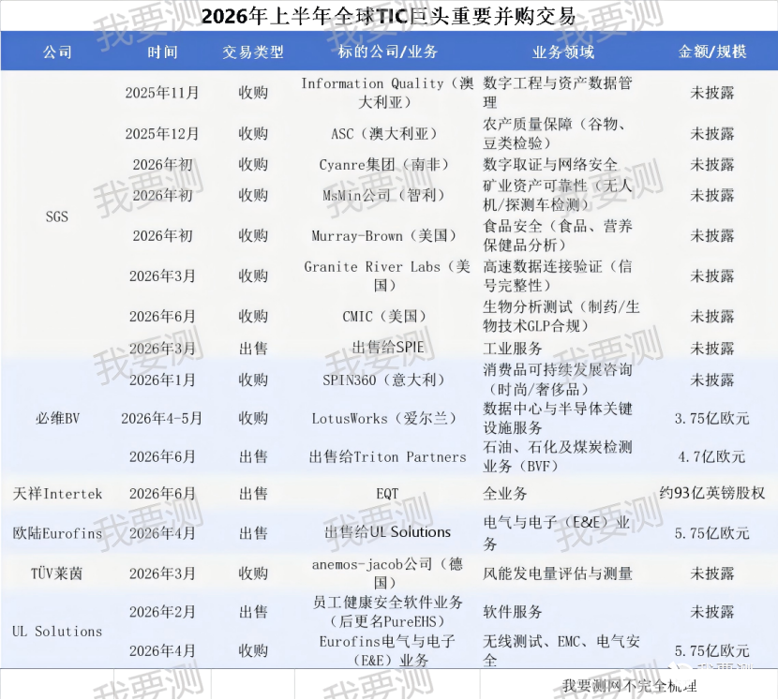Image resolution: width=778 pixels, height=700 pixels.
Task: Click the UL Solutions company cell
Action: tap(57, 631)
